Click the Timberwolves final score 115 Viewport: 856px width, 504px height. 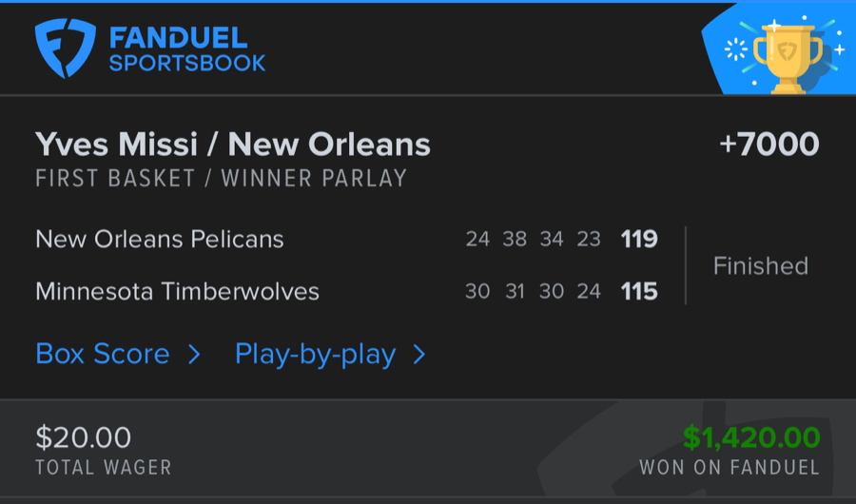pos(639,291)
